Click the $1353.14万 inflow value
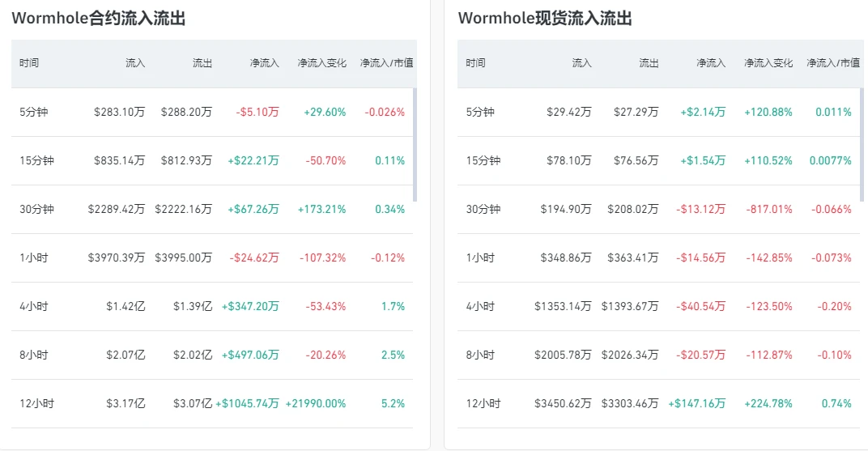This screenshot has height=451, width=868. coord(563,307)
